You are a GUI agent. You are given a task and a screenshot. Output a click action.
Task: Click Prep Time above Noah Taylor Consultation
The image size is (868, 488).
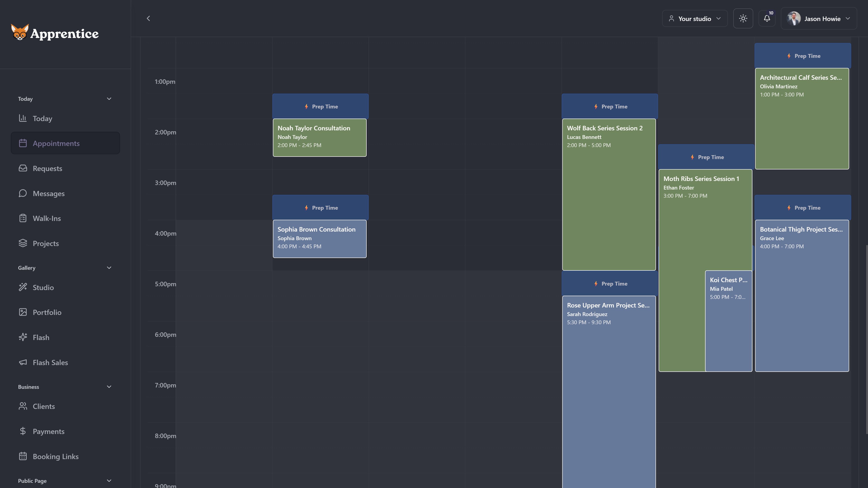[321, 106]
